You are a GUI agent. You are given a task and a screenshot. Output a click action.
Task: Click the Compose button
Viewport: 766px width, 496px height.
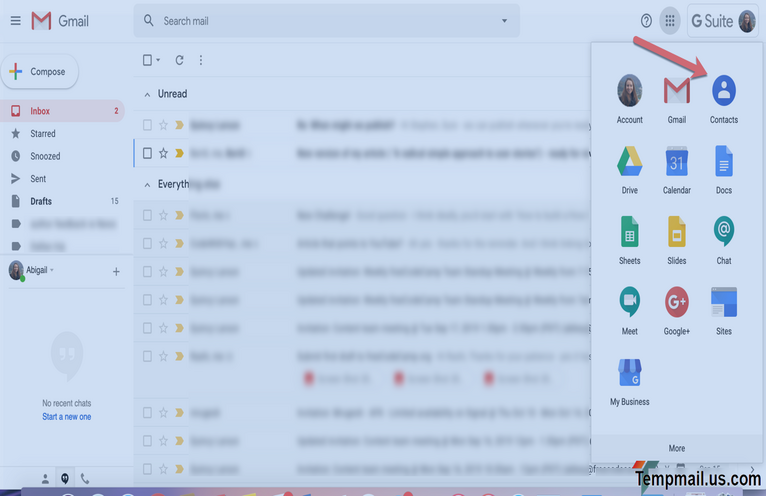pos(40,72)
